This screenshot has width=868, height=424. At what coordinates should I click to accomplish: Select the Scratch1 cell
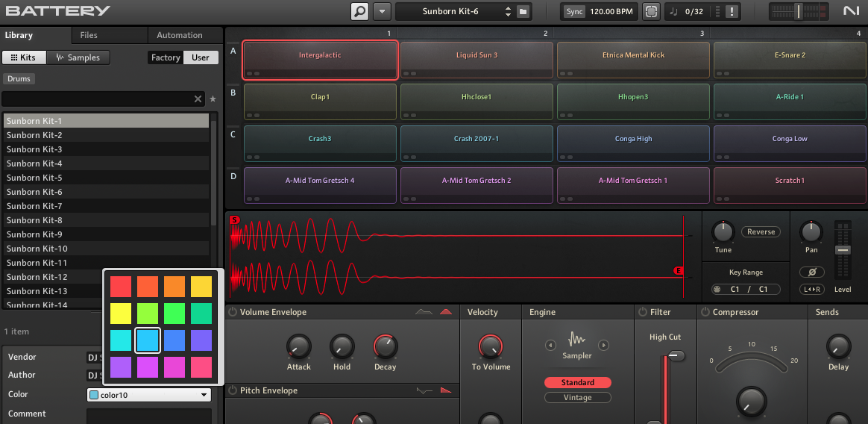(x=790, y=186)
